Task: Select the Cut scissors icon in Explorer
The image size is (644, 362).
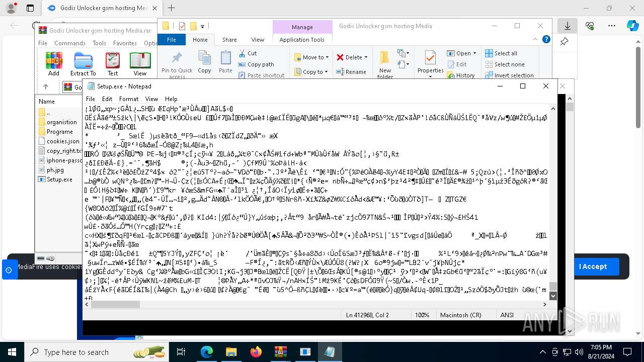Action: point(243,53)
